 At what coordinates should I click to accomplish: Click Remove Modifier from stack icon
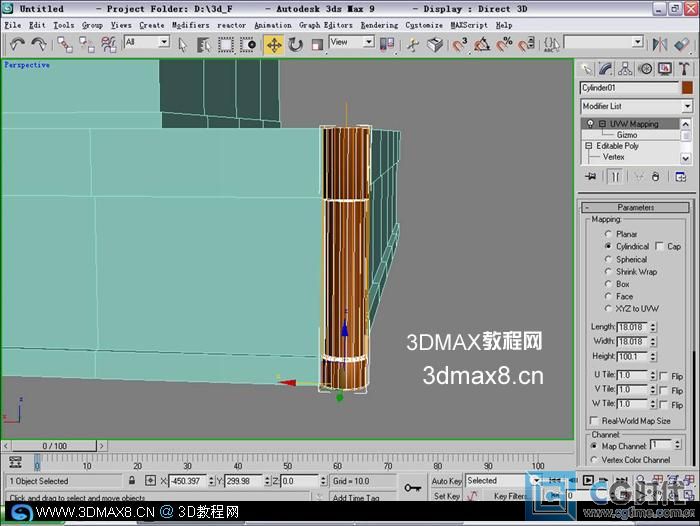(x=655, y=177)
